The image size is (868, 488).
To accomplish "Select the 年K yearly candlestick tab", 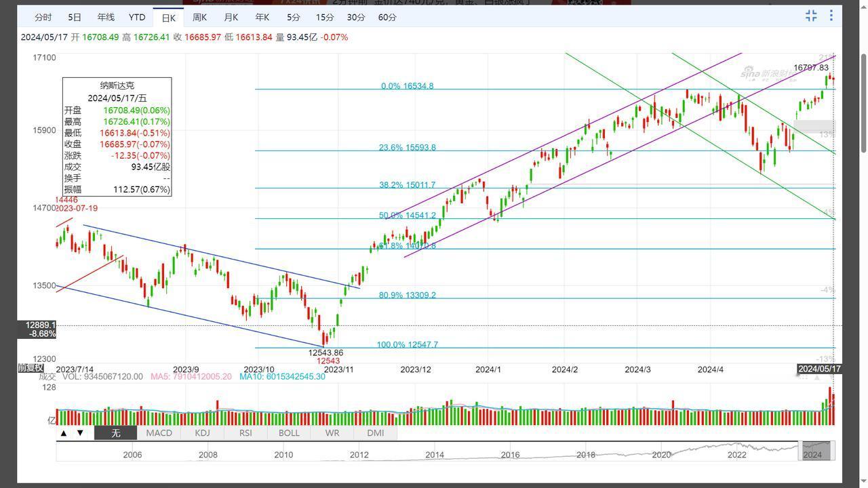I will tap(262, 17).
